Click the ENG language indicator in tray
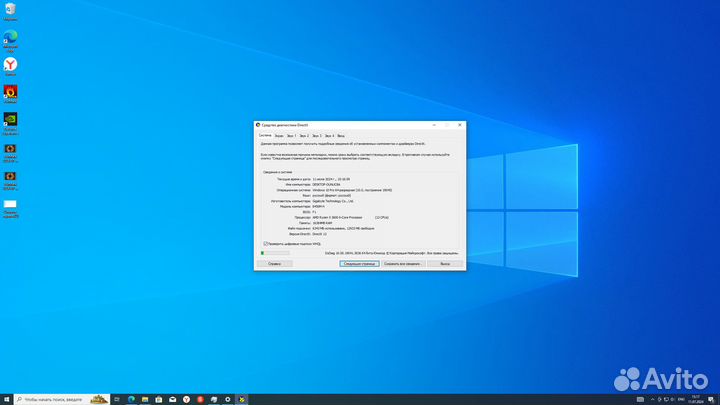Viewport: 720px width, 405px height. pos(681,399)
